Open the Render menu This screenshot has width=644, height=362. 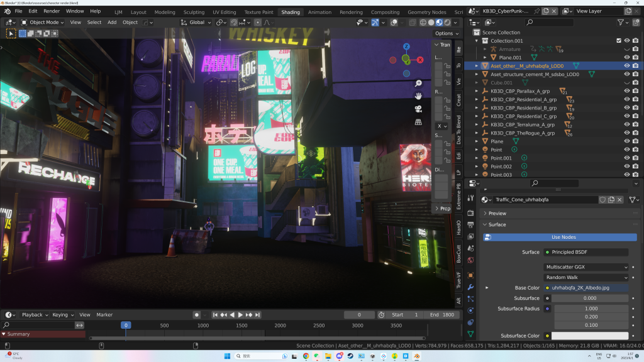click(x=52, y=11)
